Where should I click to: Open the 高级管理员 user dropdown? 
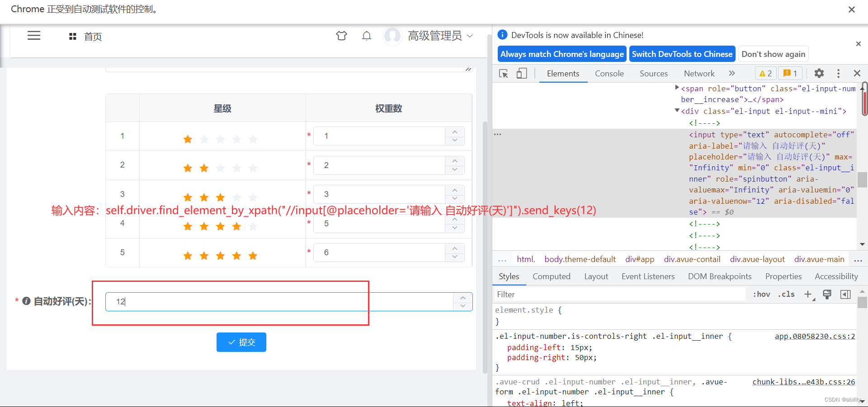click(440, 36)
